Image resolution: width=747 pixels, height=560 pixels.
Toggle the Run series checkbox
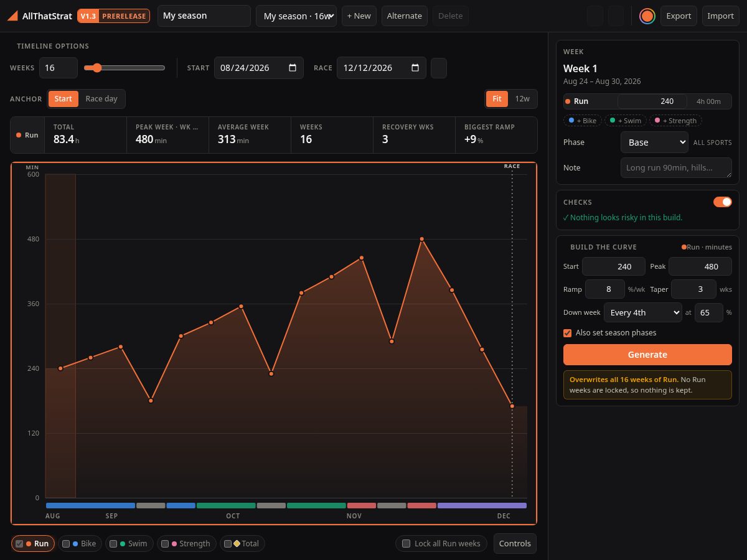click(19, 544)
